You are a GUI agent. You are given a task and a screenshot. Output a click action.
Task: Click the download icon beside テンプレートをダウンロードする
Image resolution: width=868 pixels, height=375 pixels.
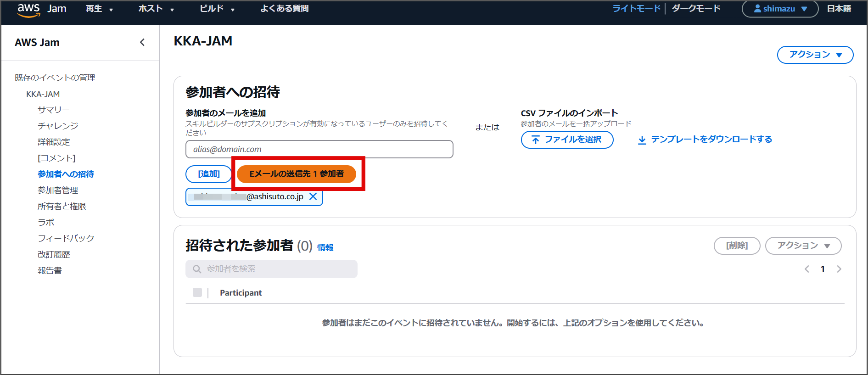point(642,140)
